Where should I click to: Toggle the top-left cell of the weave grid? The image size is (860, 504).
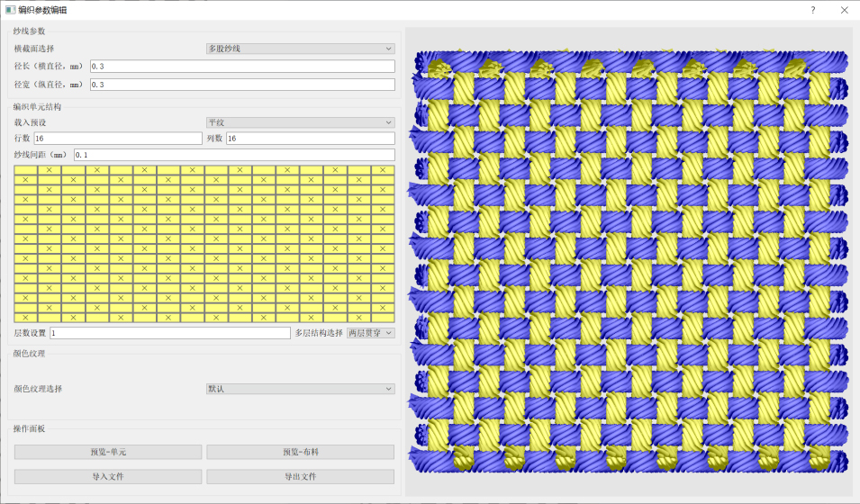[25, 169]
